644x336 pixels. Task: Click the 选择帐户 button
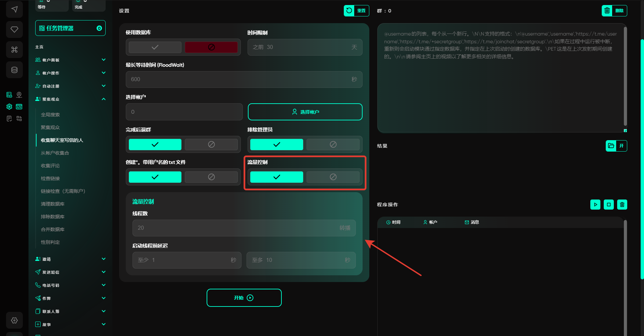point(305,112)
